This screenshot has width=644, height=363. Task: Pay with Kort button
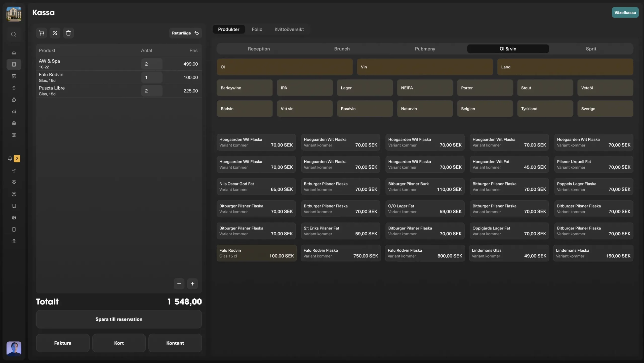[x=119, y=343]
